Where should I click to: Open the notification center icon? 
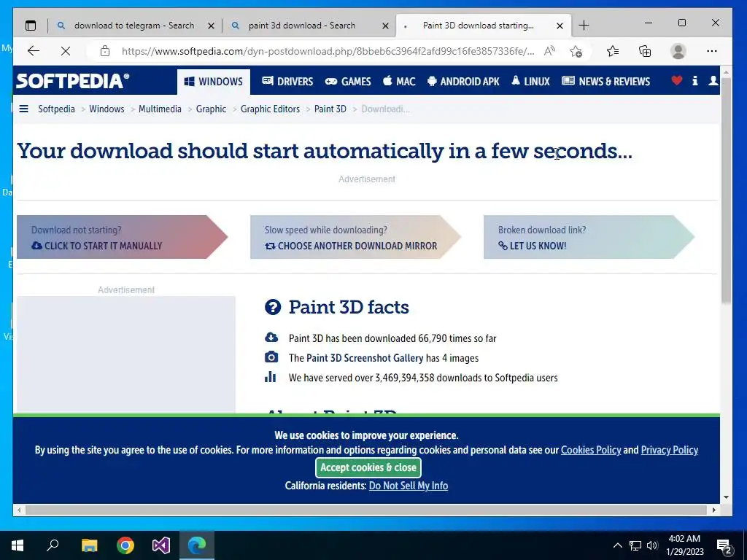tap(724, 547)
